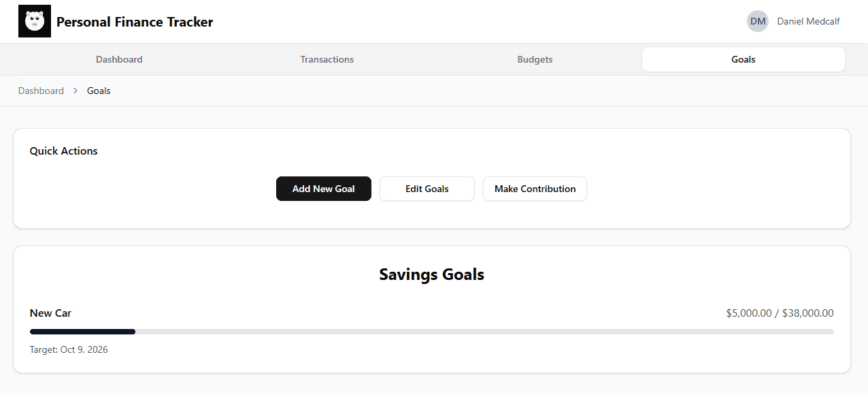Image resolution: width=868 pixels, height=393 pixels.
Task: Click the Savings Goals heading
Action: [431, 274]
